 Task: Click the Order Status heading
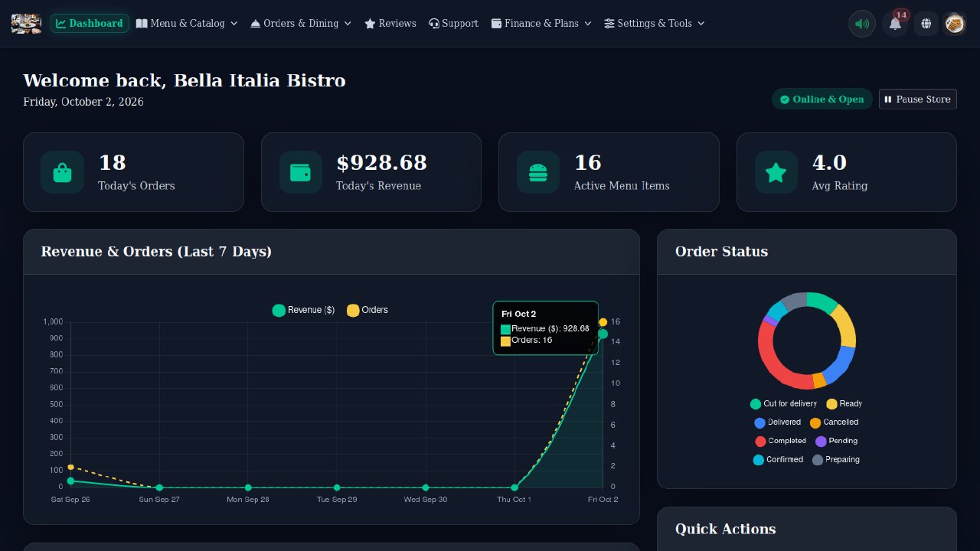pos(721,252)
